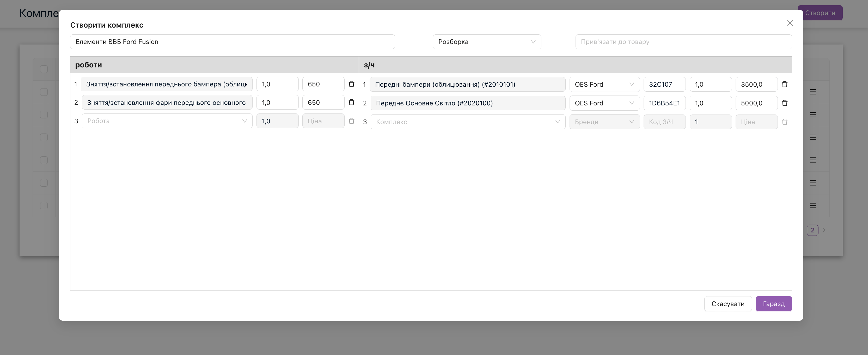Click into Прив'язати до товару field
Image resolution: width=868 pixels, height=355 pixels.
tap(683, 42)
